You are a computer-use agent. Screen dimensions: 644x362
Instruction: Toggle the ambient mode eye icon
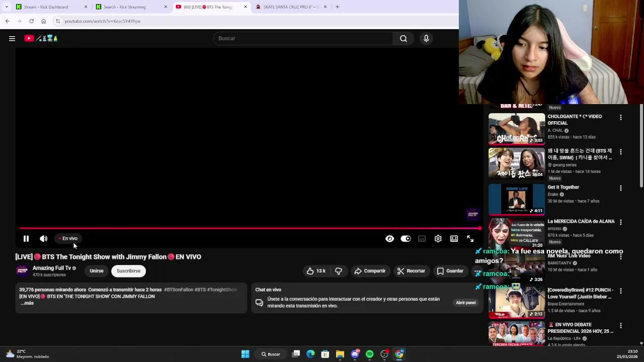click(x=389, y=239)
